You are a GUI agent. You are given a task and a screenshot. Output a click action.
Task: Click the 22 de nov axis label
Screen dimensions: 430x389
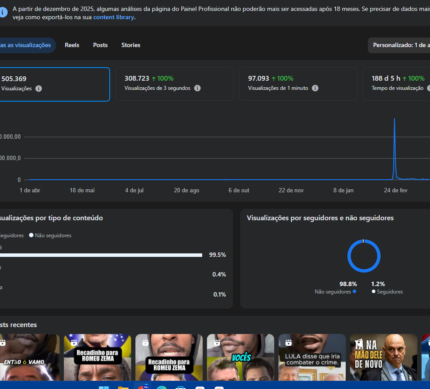point(291,191)
